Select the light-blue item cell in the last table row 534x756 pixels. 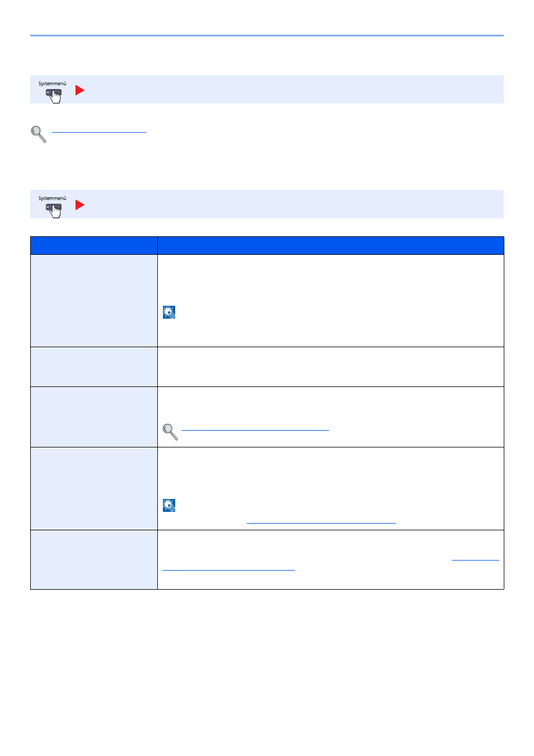94,560
